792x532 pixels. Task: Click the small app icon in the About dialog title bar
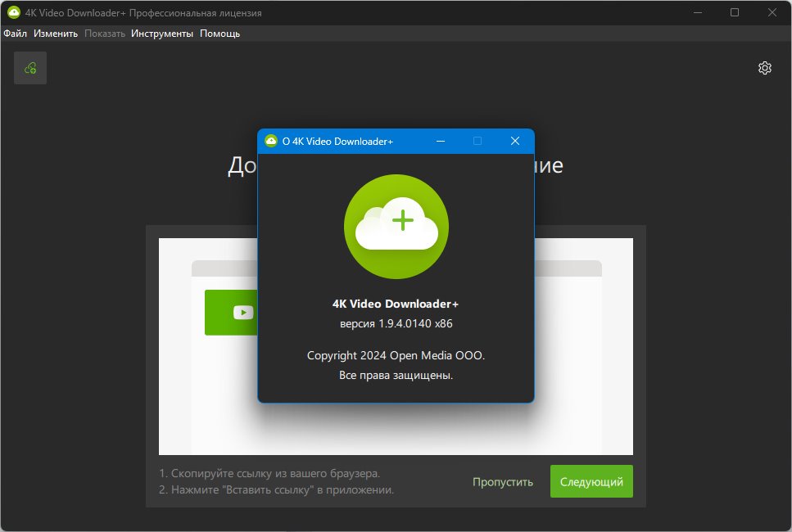coord(271,141)
